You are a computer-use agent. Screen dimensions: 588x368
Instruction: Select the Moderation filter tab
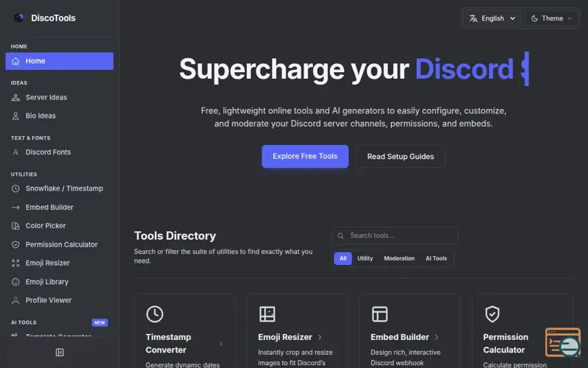[399, 258]
